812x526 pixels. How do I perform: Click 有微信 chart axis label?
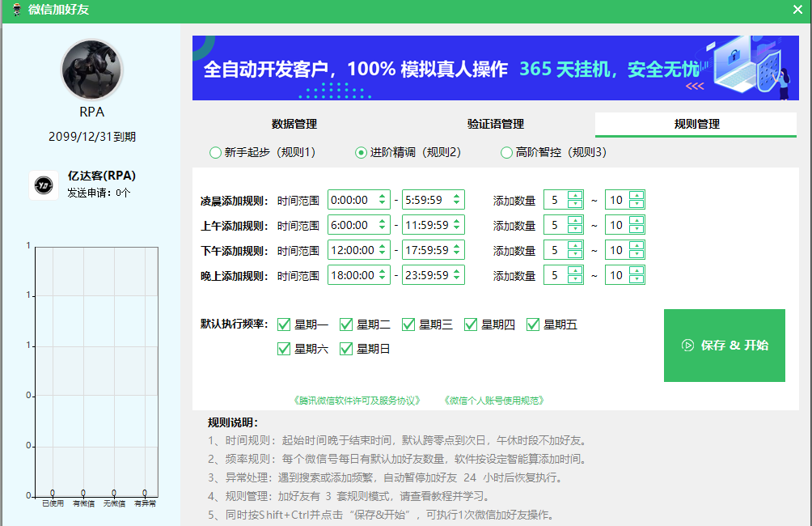(83, 503)
